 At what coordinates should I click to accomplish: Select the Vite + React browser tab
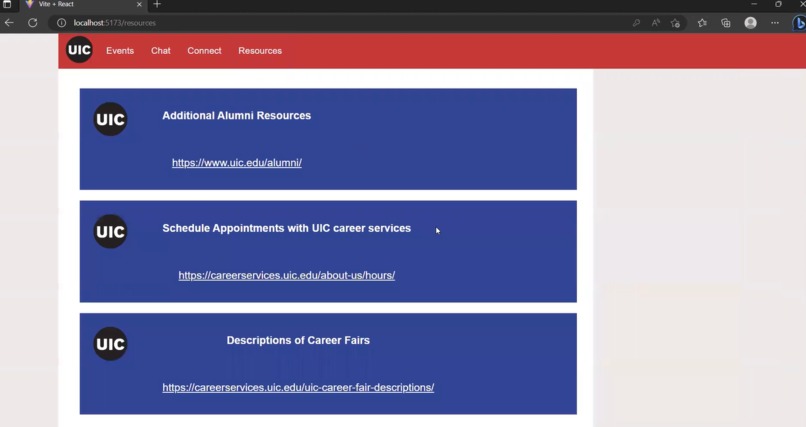[85, 4]
